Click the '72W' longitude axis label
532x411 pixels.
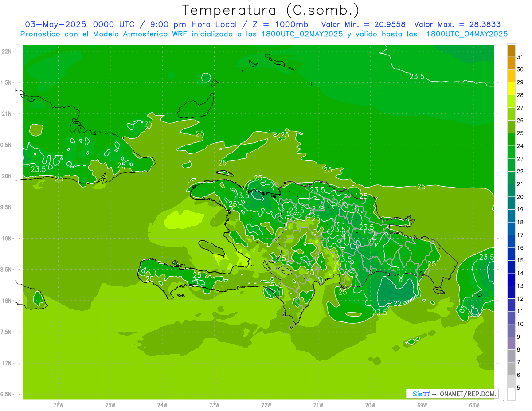(266, 405)
